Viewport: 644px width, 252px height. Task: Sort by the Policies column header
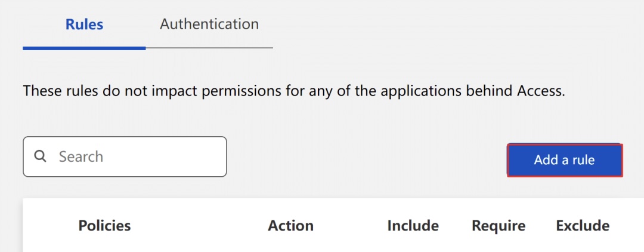[x=104, y=225]
